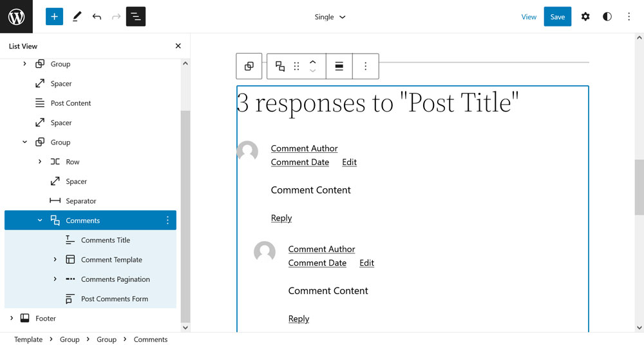Image resolution: width=644 pixels, height=345 pixels.
Task: Open the block toolbar Options menu
Action: click(x=366, y=66)
